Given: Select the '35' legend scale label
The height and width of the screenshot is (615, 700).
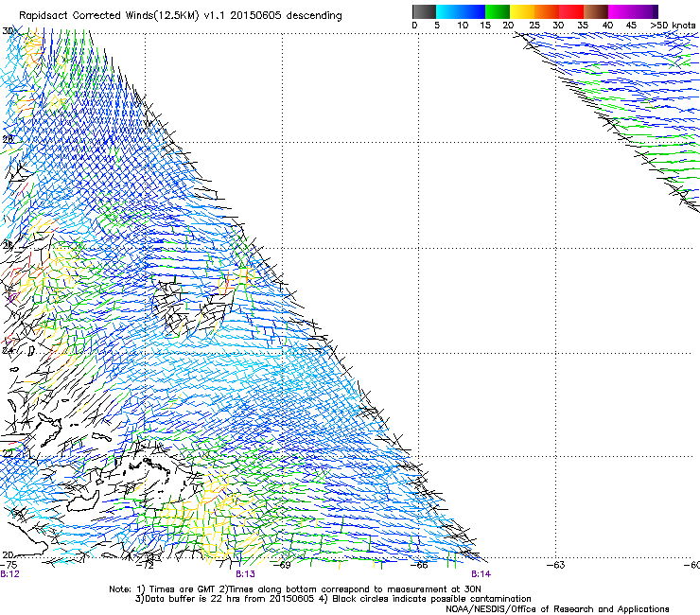Looking at the screenshot, I should coord(583,26).
